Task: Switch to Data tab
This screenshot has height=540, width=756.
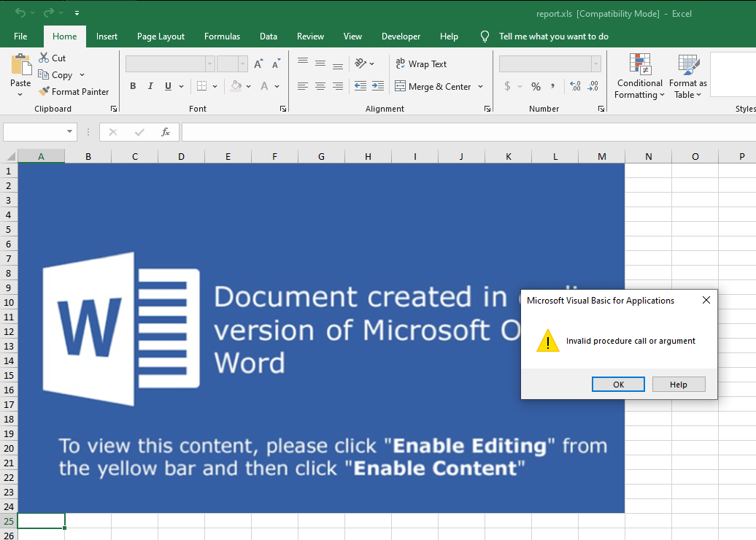Action: point(268,36)
